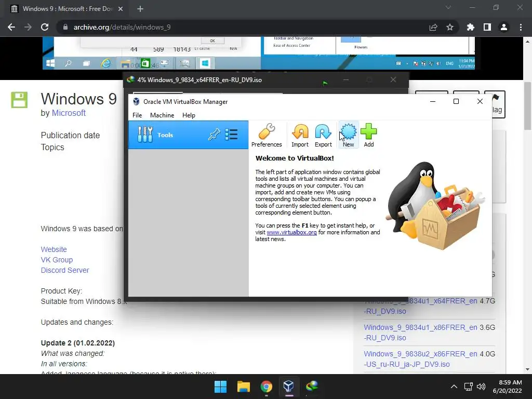Toggle the Chrome side panel icon
532x399 pixels.
(487, 27)
